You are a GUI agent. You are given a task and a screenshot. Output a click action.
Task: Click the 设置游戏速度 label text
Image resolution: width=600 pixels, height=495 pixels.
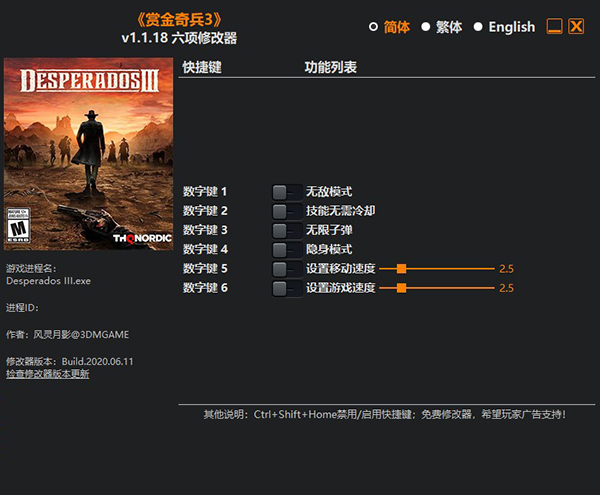point(341,288)
